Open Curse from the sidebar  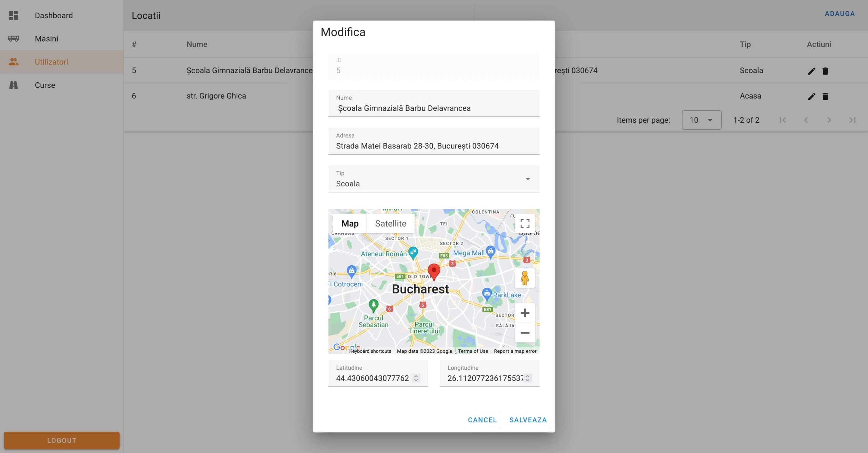(62, 85)
